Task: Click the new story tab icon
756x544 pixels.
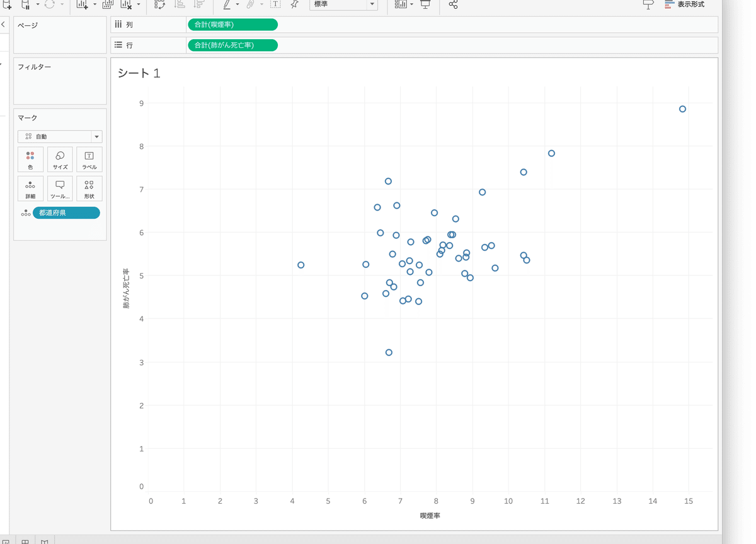Action: [x=45, y=541]
